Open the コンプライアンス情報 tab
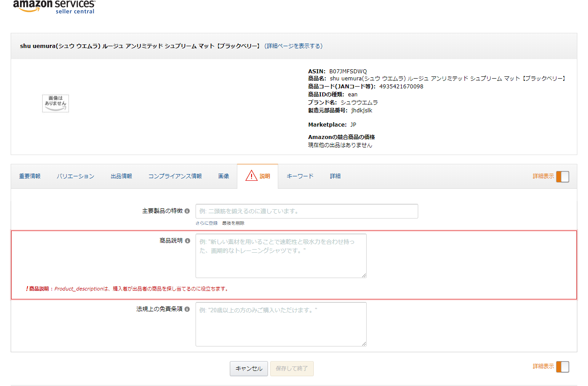The image size is (588, 386). pos(175,176)
